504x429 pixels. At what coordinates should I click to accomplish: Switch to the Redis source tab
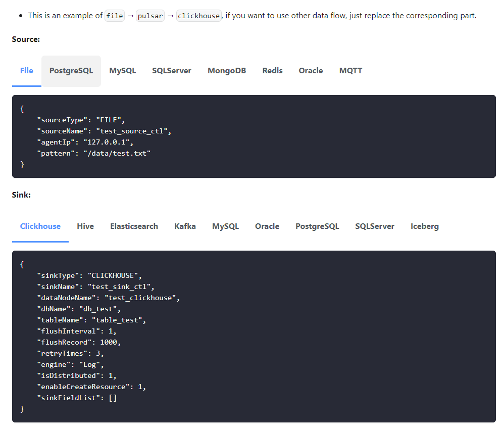(272, 71)
